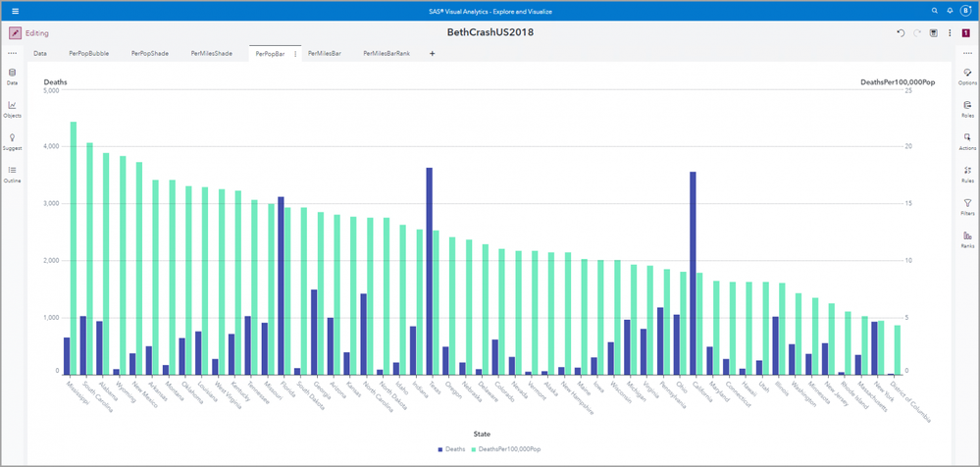Viewport: 980px width, 467px height.
Task: Click the left Deaths axis title
Action: 55,81
